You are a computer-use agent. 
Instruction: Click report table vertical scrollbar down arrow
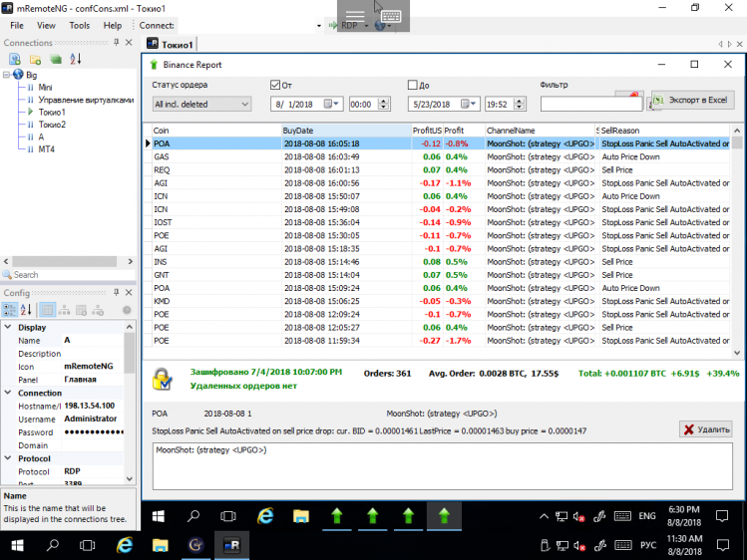tap(737, 353)
